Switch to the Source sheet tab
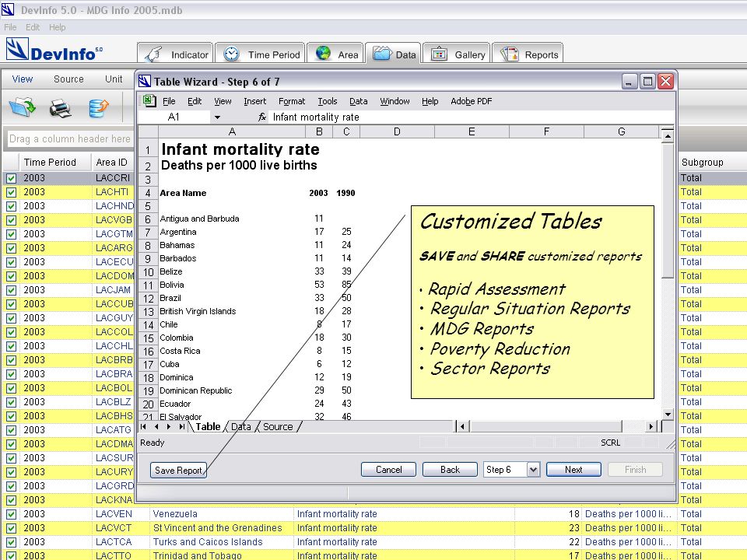 278,427
